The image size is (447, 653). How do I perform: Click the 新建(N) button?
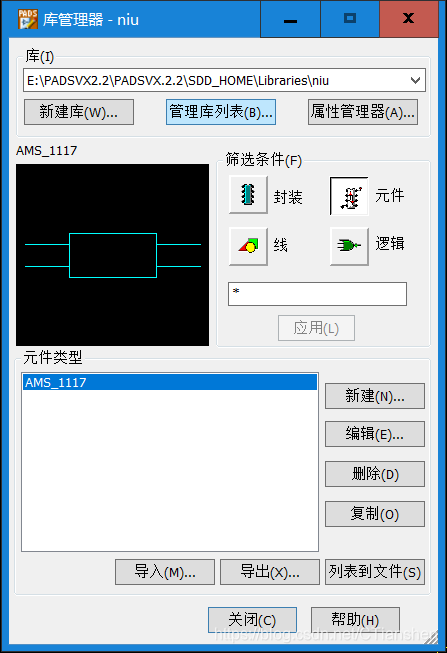point(375,396)
